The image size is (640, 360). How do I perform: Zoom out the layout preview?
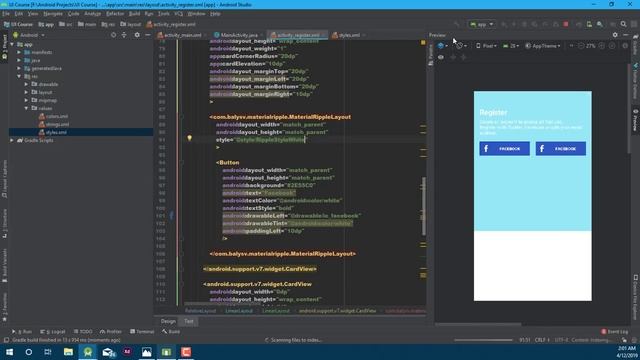tap(581, 46)
